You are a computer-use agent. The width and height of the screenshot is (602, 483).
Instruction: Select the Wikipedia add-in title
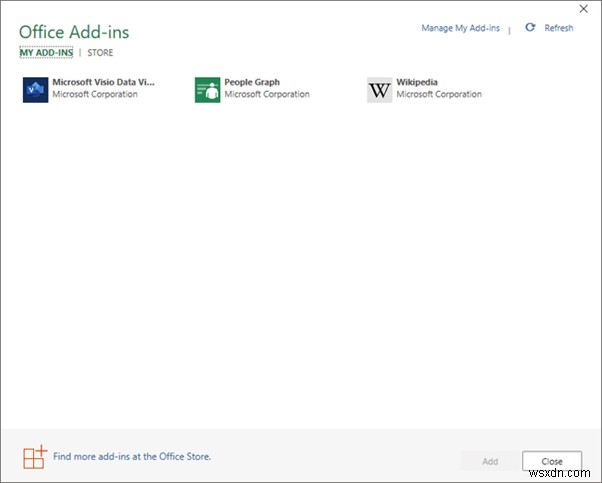coord(417,82)
